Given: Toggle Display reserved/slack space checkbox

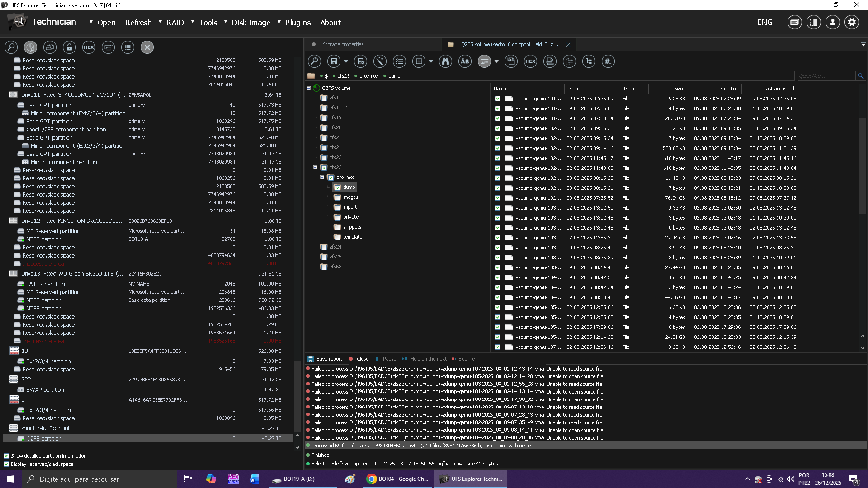Looking at the screenshot, I should click(x=6, y=464).
